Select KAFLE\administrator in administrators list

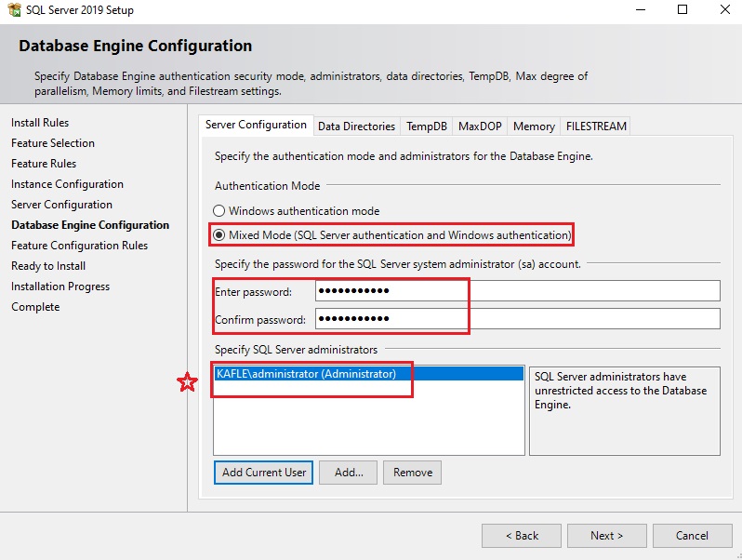click(368, 374)
